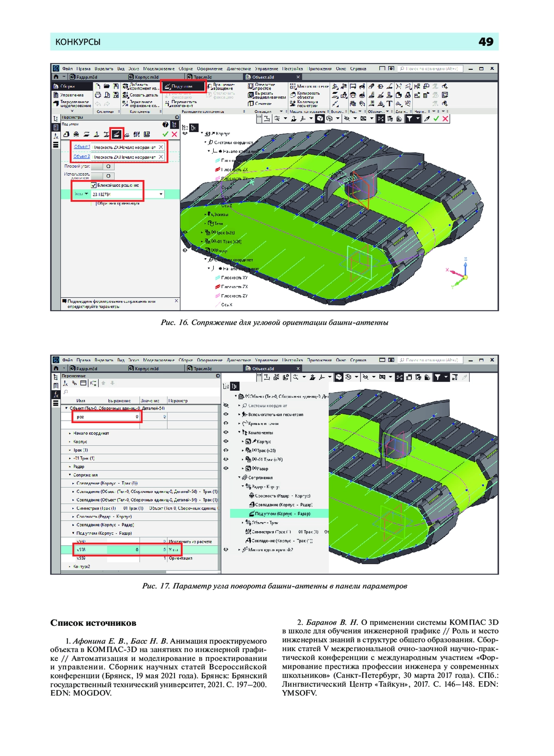Click 'Коллекция геометрии' ribbon command
Image resolution: width=554 pixels, height=756 pixels.
[x=304, y=104]
